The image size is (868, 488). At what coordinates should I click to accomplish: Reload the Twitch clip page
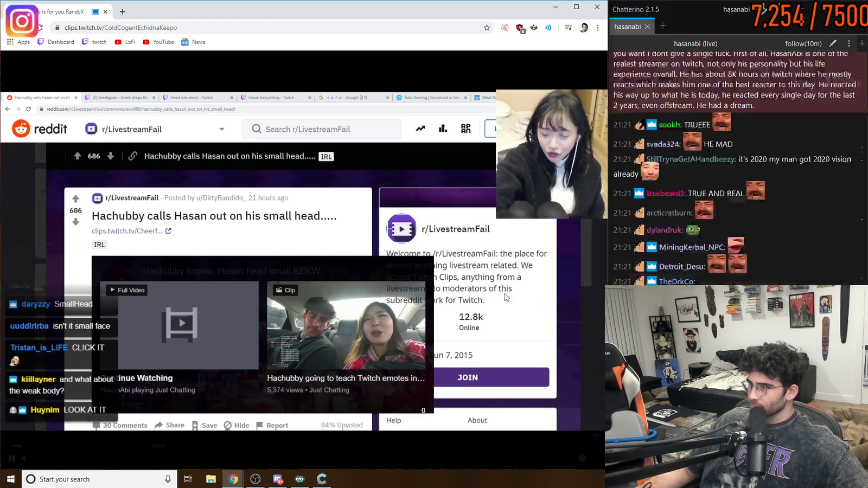[x=40, y=28]
